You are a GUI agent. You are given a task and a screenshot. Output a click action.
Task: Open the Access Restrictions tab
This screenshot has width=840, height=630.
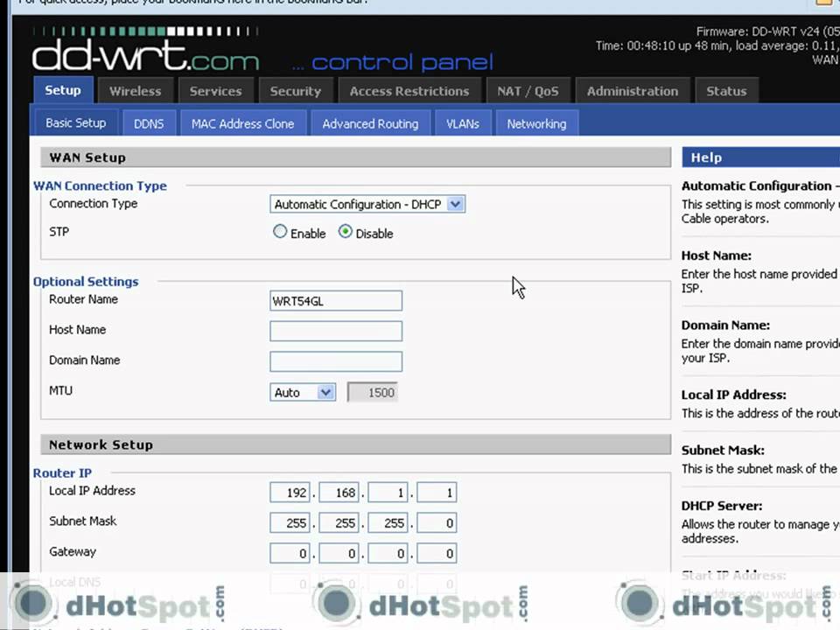(x=409, y=91)
